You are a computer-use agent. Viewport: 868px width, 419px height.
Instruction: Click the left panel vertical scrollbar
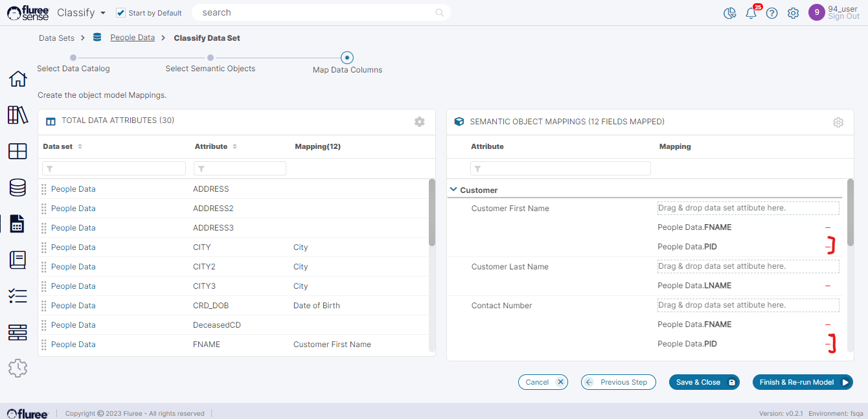(x=432, y=212)
